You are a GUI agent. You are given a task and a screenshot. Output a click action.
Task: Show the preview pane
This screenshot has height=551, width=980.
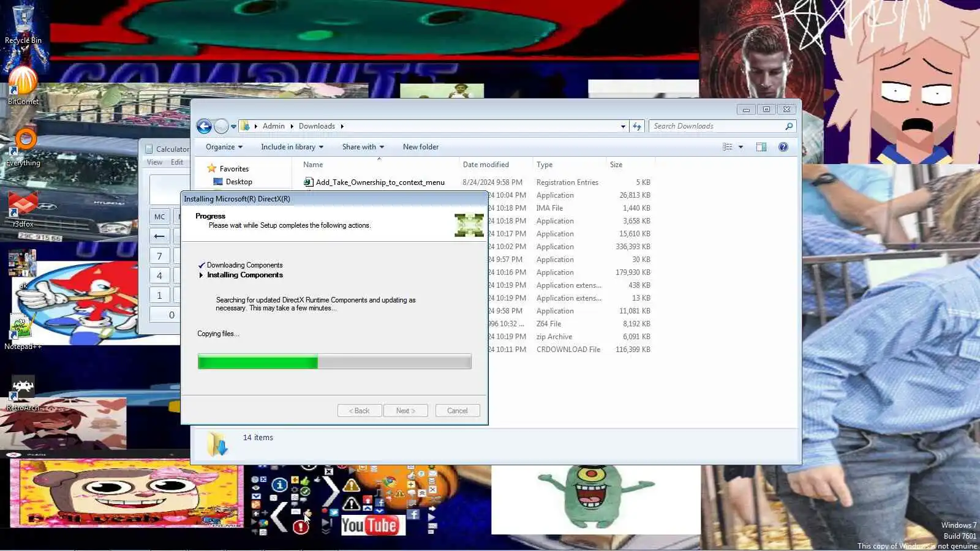pyautogui.click(x=761, y=147)
